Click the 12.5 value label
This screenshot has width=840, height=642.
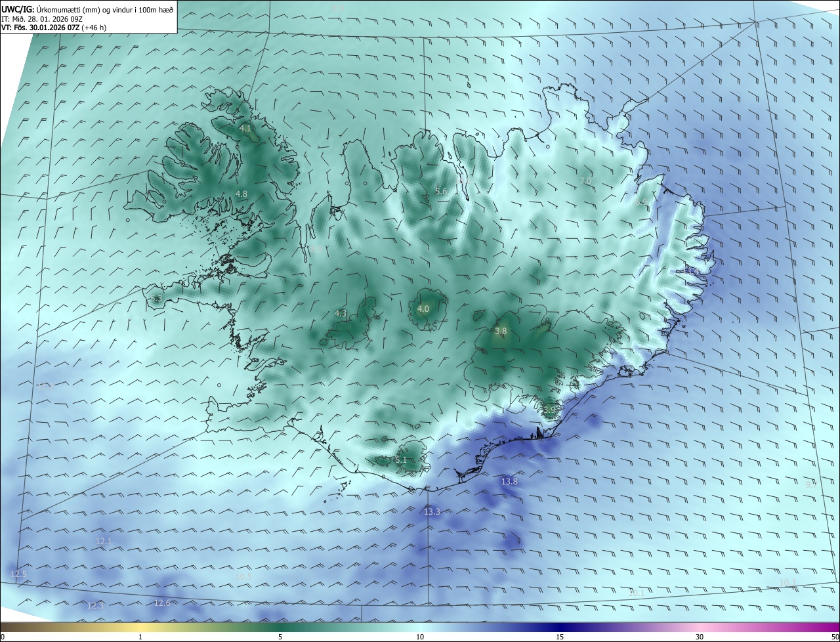tap(19, 574)
